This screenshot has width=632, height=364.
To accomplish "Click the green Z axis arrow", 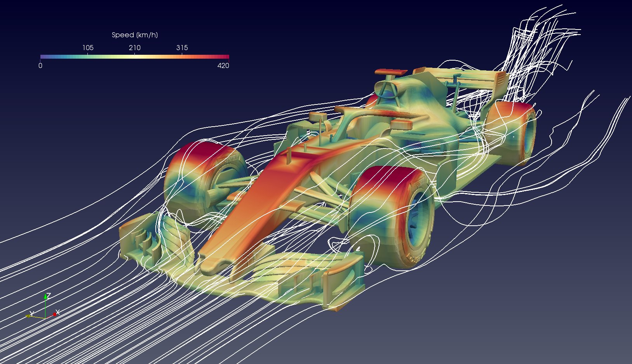I will click(x=45, y=305).
